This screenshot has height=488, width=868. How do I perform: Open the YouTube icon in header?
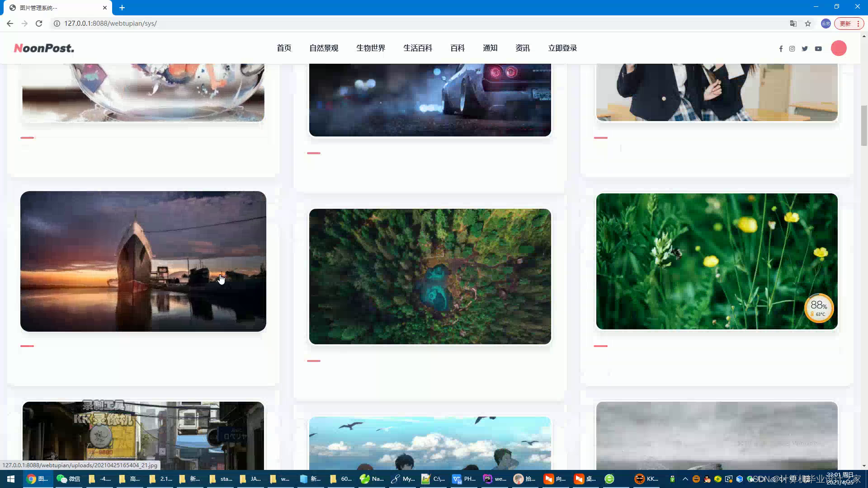[818, 49]
